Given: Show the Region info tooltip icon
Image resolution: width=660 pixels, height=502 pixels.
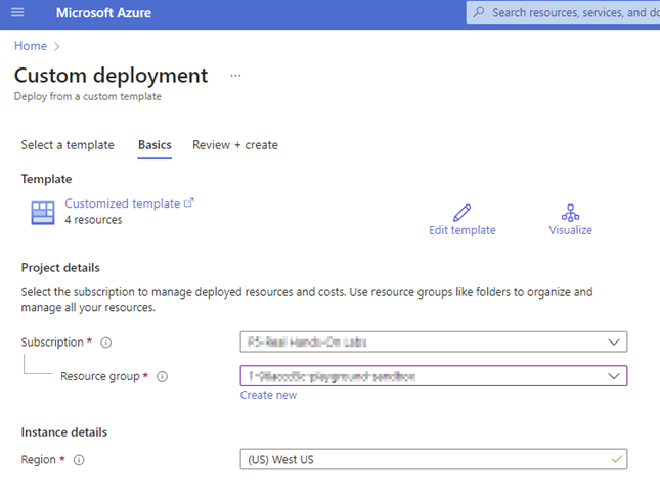Looking at the screenshot, I should [x=79, y=460].
